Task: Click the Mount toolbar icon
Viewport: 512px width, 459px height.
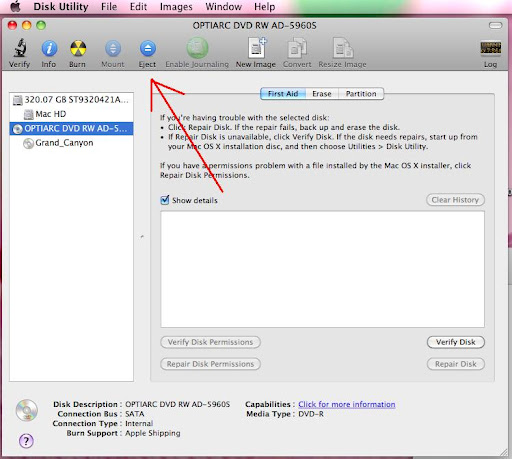Action: tap(113, 49)
